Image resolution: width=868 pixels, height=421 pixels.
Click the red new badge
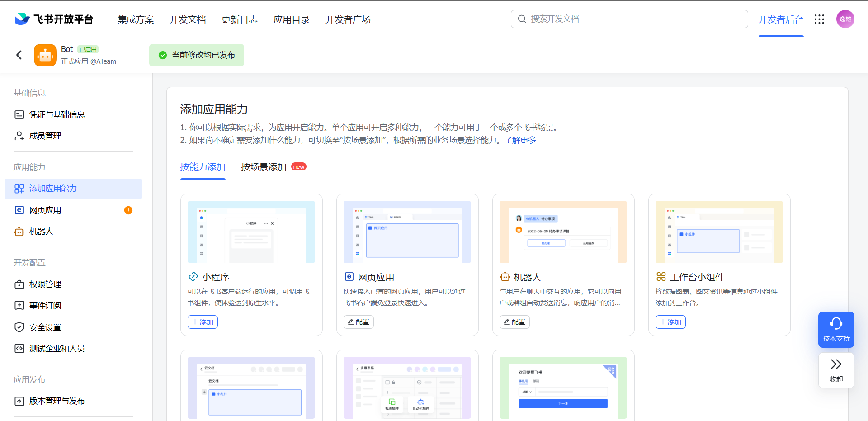click(x=299, y=167)
